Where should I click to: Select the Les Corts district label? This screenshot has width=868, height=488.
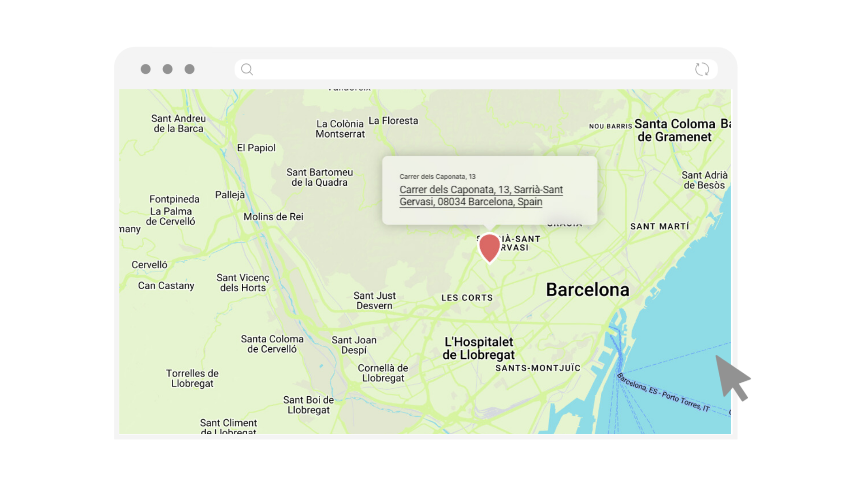coord(467,298)
